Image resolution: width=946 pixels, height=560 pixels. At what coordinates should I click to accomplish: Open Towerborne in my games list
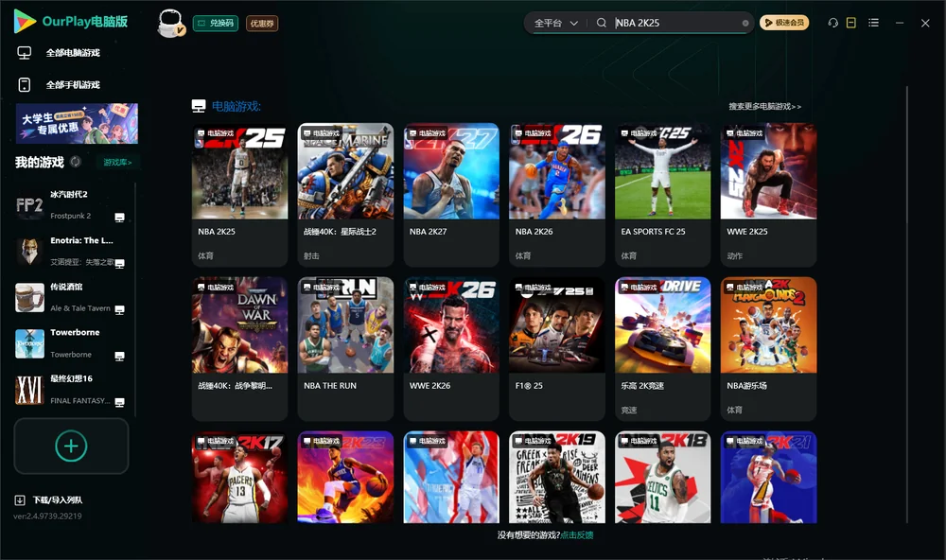click(x=71, y=343)
